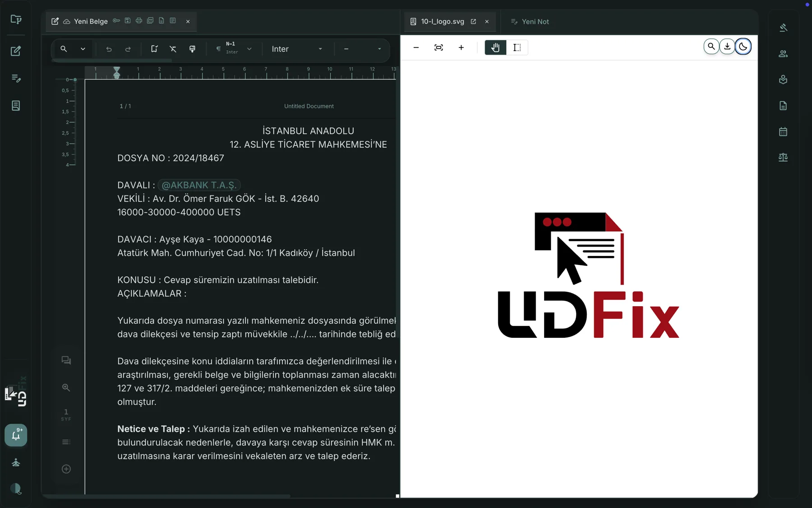Click the plus-circle icon below the document tools
The image size is (812, 508).
[x=66, y=469]
